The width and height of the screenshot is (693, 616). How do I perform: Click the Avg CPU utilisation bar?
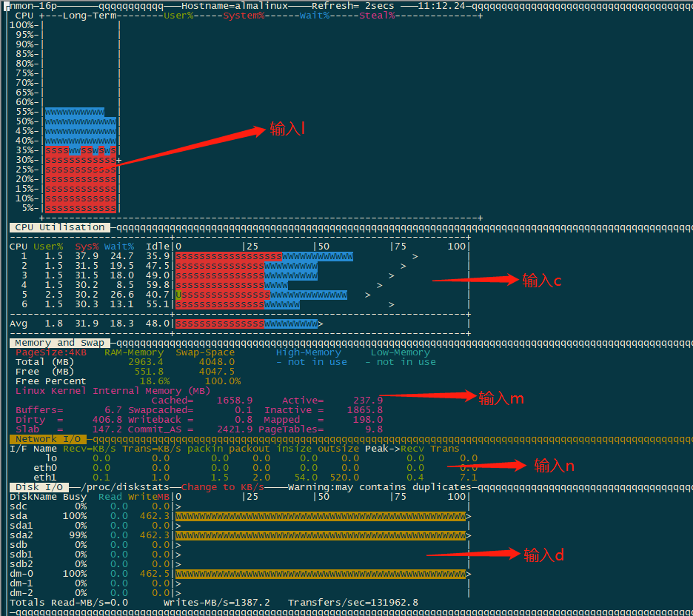click(x=247, y=324)
